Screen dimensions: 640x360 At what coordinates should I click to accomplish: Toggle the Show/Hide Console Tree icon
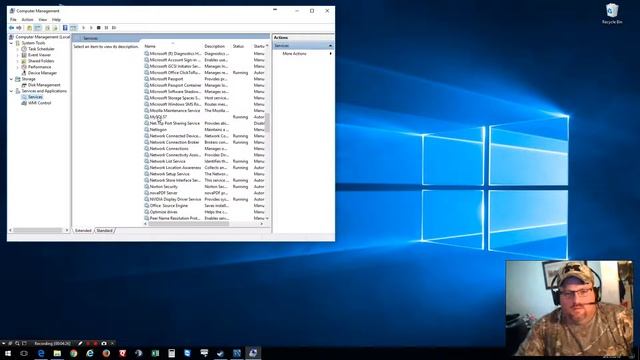tap(38, 28)
